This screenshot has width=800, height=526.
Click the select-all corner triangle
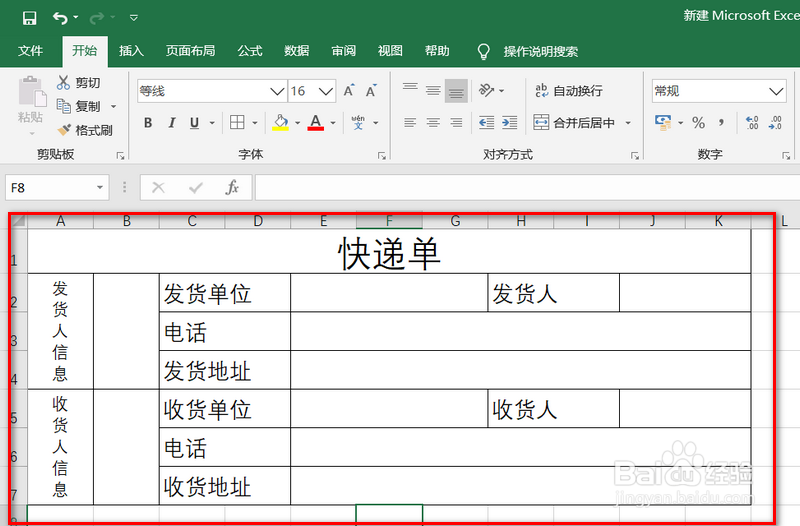pyautogui.click(x=19, y=221)
